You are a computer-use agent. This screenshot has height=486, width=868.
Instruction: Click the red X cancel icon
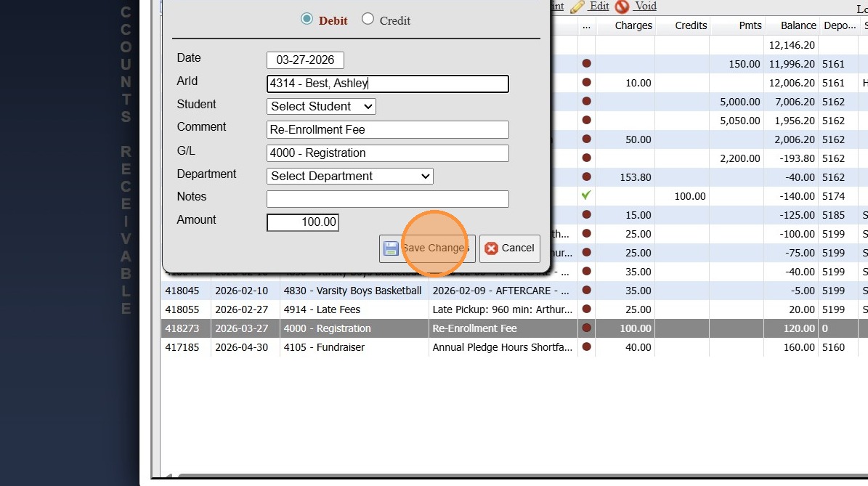click(491, 248)
